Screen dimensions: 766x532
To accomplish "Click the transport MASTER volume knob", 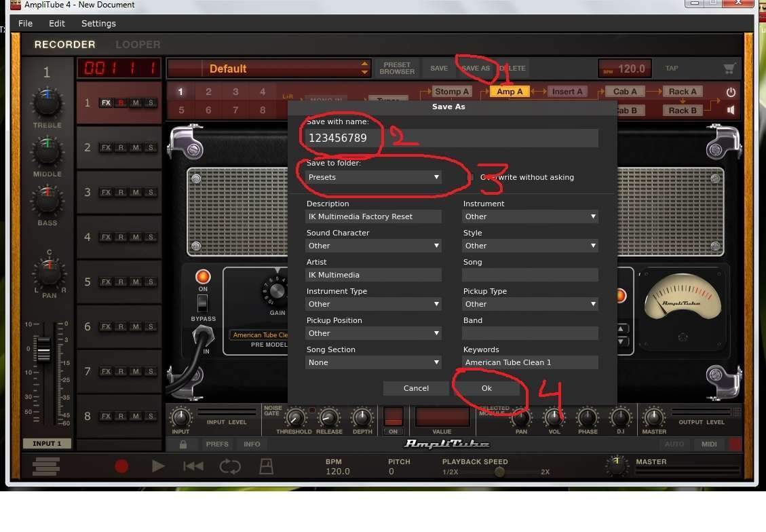I will (617, 465).
